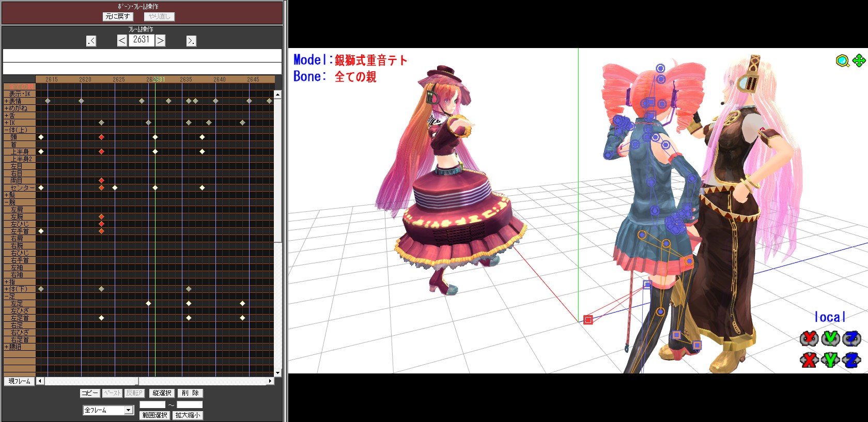Click the 反転P flip paste button
The image size is (868, 422).
(134, 393)
